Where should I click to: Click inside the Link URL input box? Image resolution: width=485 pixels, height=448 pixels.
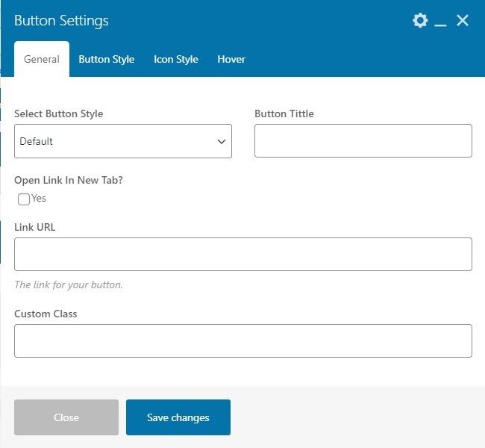click(x=242, y=254)
